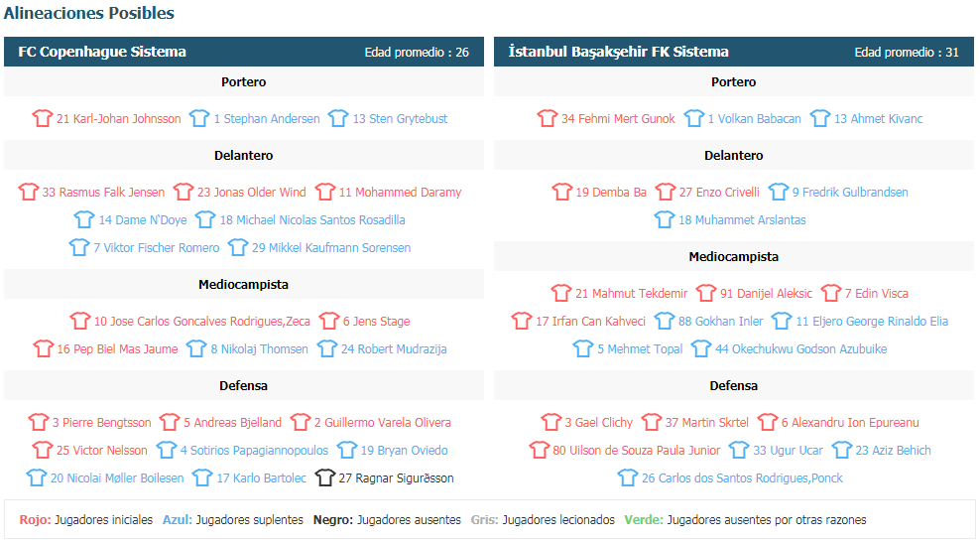The width and height of the screenshot is (980, 545).
Task: Click the red jersey icon beside Gael Clichy
Action: point(551,422)
